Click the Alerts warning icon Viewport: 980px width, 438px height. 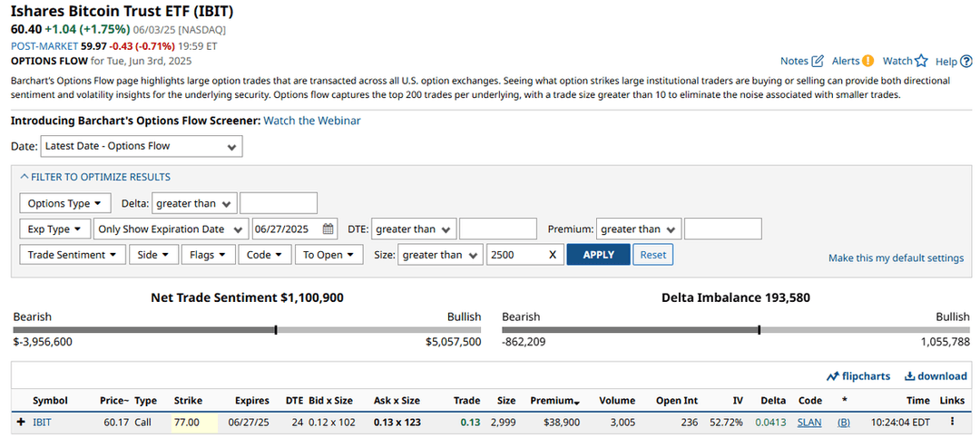(x=867, y=62)
